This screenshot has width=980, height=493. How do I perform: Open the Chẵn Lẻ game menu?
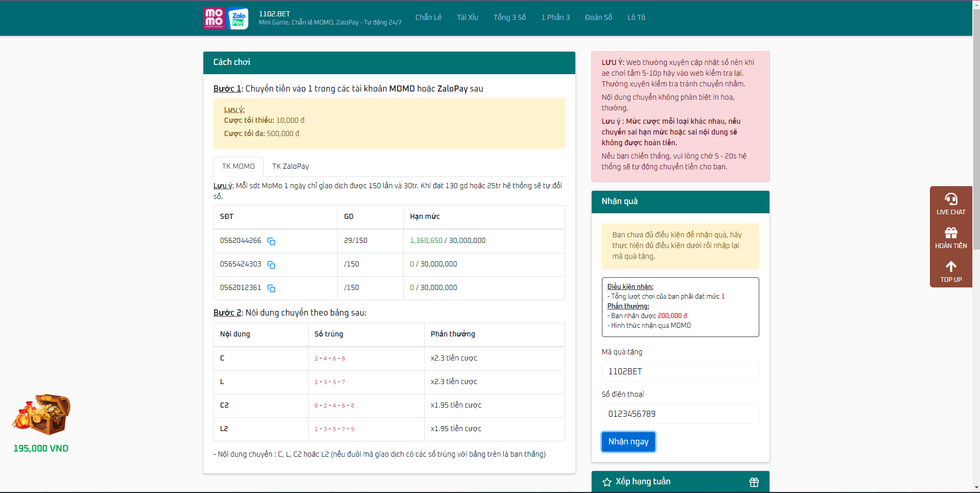pos(428,17)
